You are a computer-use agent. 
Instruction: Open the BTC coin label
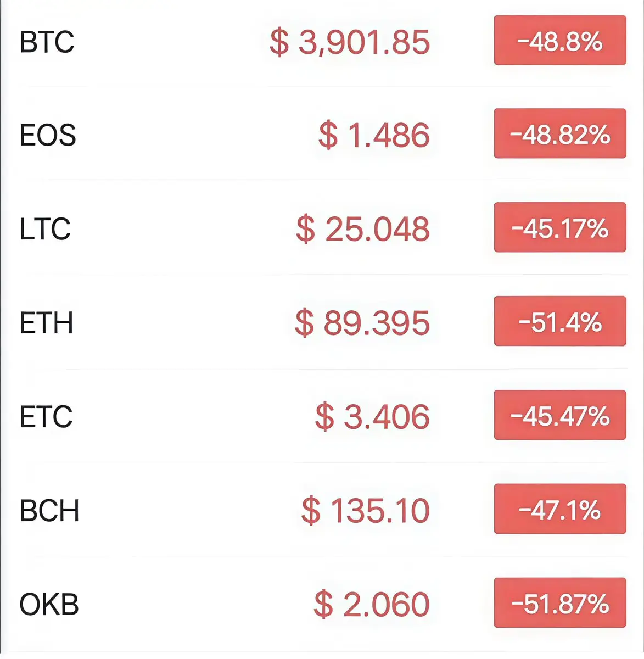47,42
